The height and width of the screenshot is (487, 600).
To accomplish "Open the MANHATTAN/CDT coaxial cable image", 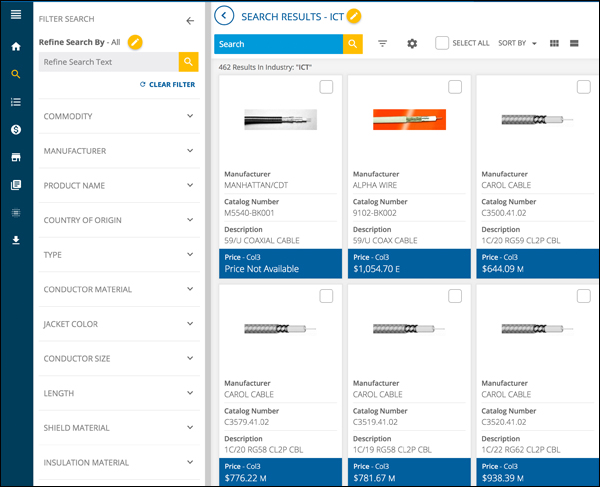I will point(280,119).
